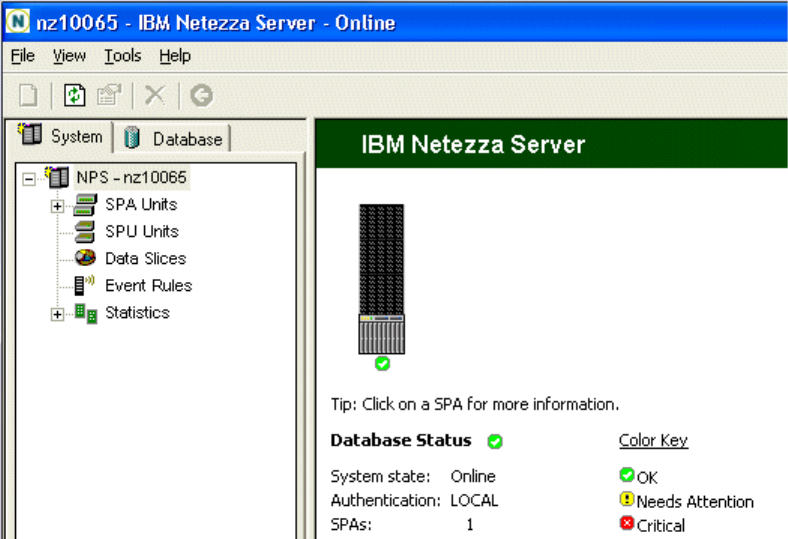Select Data Slices tree item

pyautogui.click(x=146, y=258)
